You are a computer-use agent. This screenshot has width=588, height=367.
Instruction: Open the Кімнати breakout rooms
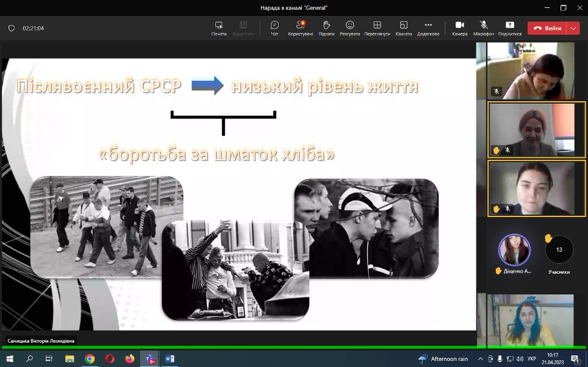pos(403,28)
